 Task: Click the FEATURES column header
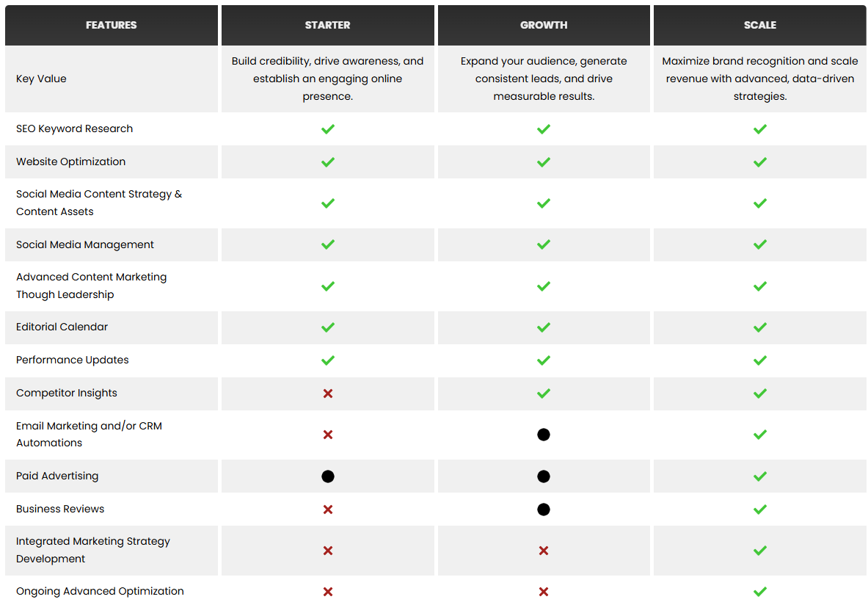coord(112,25)
